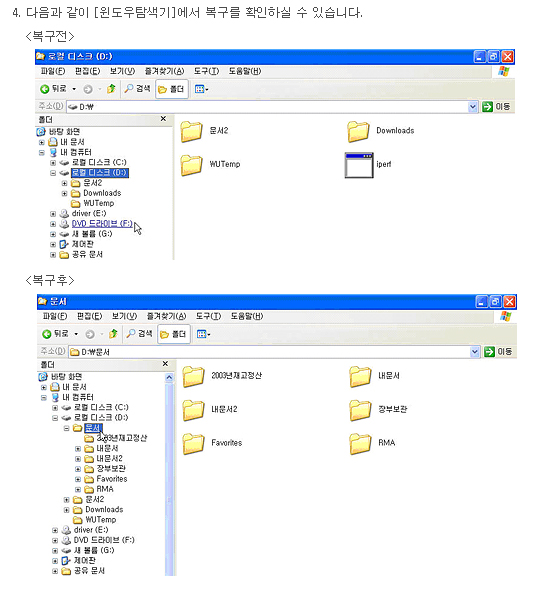Close the folders pane in bottom window
This screenshot has width=550, height=600.
click(165, 364)
